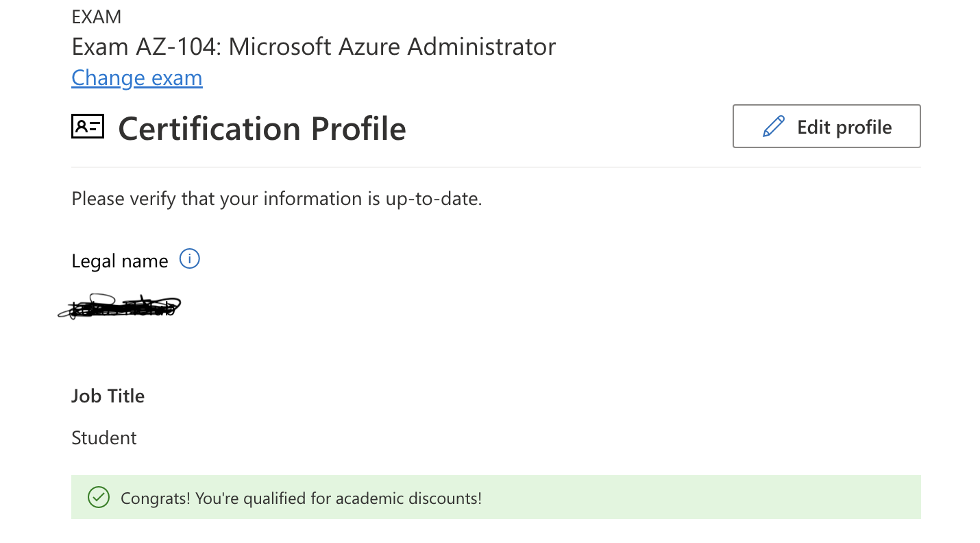Image resolution: width=980 pixels, height=543 pixels.
Task: Click the info icon beside Legal name
Action: pos(189,259)
